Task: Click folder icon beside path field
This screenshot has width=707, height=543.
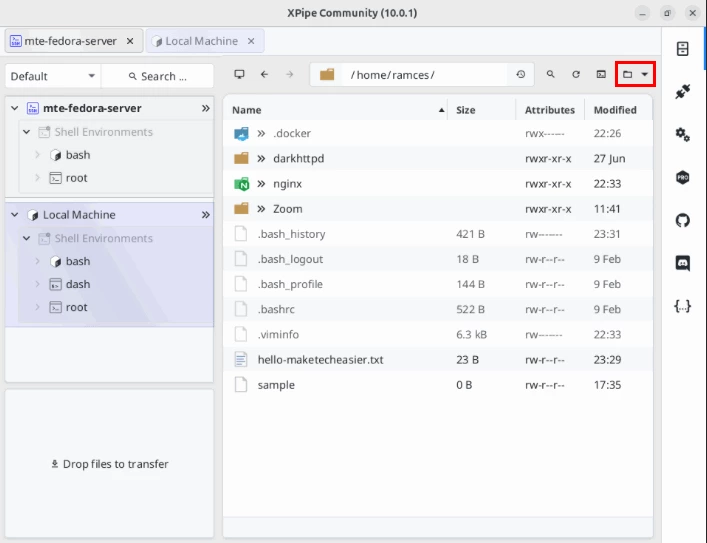Action: click(x=327, y=74)
